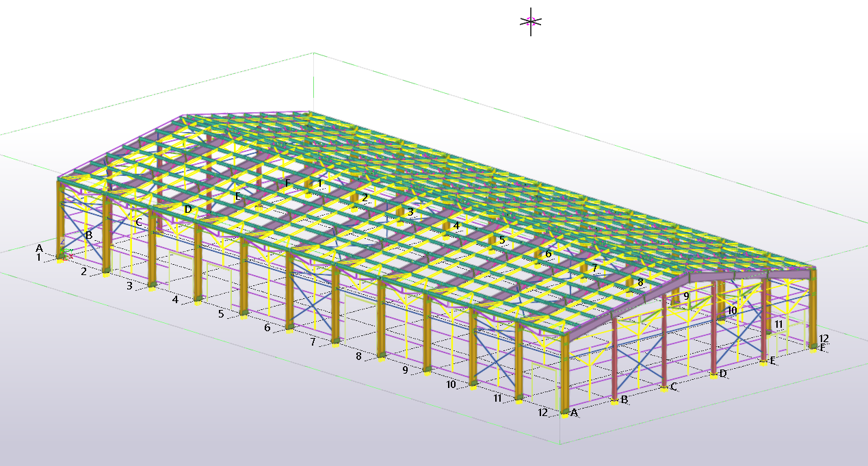Select grid label D at the front gable base
This screenshot has height=466, width=868.
pyautogui.click(x=723, y=373)
